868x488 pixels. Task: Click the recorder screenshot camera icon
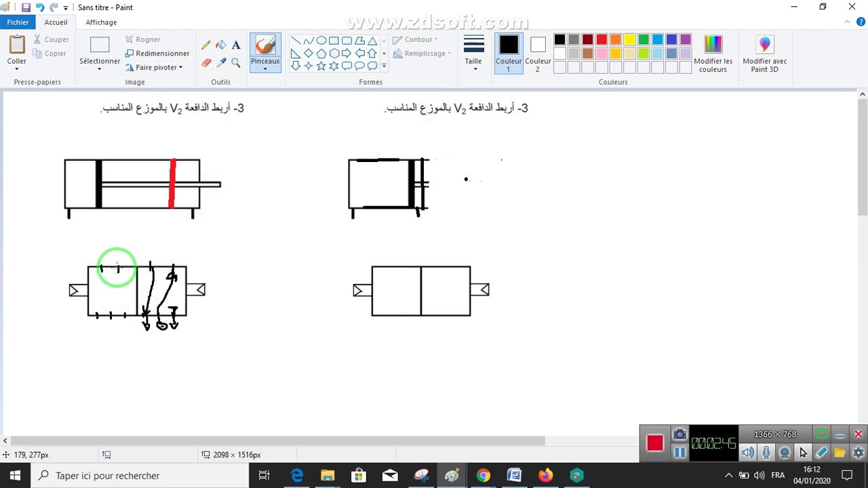679,434
